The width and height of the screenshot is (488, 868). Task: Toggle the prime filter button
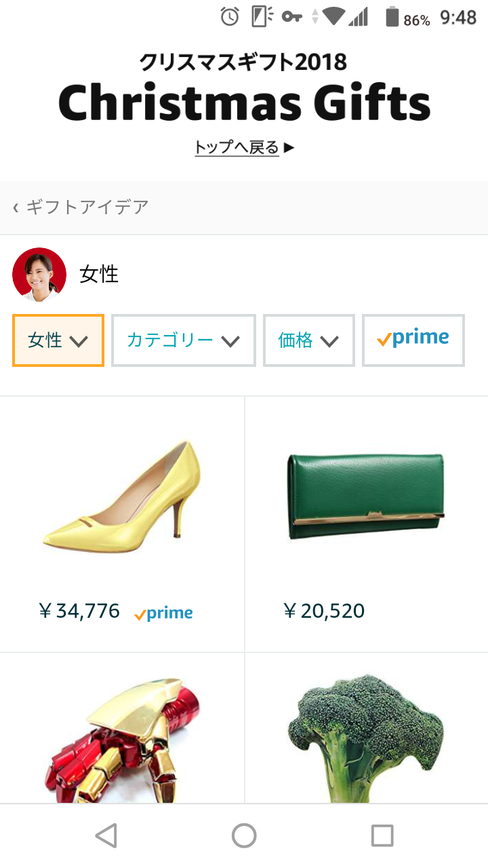[413, 340]
